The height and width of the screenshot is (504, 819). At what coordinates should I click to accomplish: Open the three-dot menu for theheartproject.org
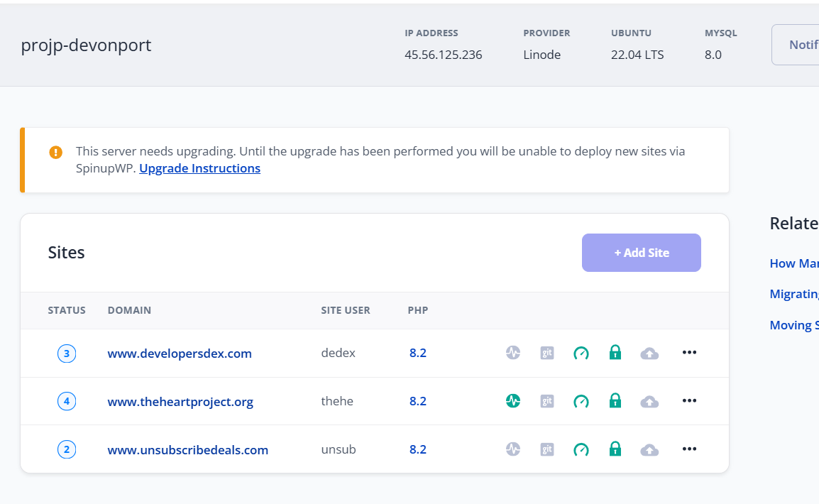click(x=689, y=400)
